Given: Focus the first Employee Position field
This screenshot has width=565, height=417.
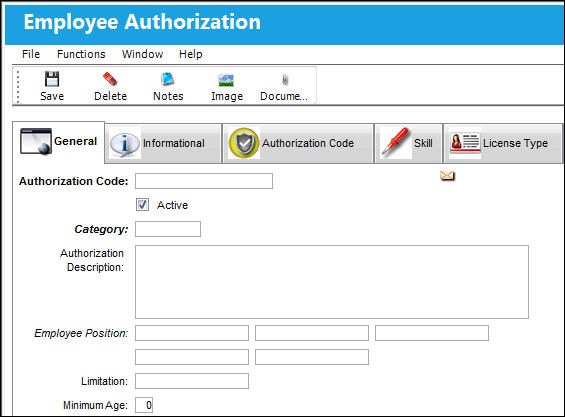Looking at the screenshot, I should [192, 333].
